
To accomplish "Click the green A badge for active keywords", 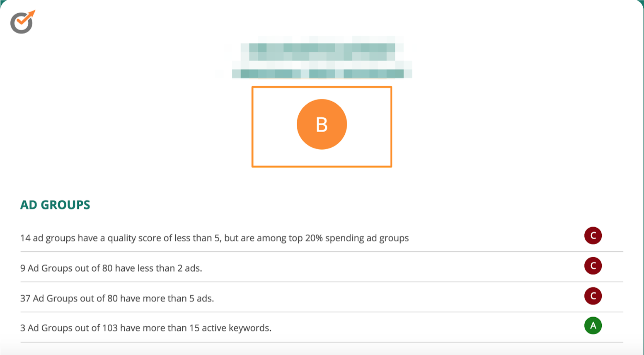I will 593,326.
